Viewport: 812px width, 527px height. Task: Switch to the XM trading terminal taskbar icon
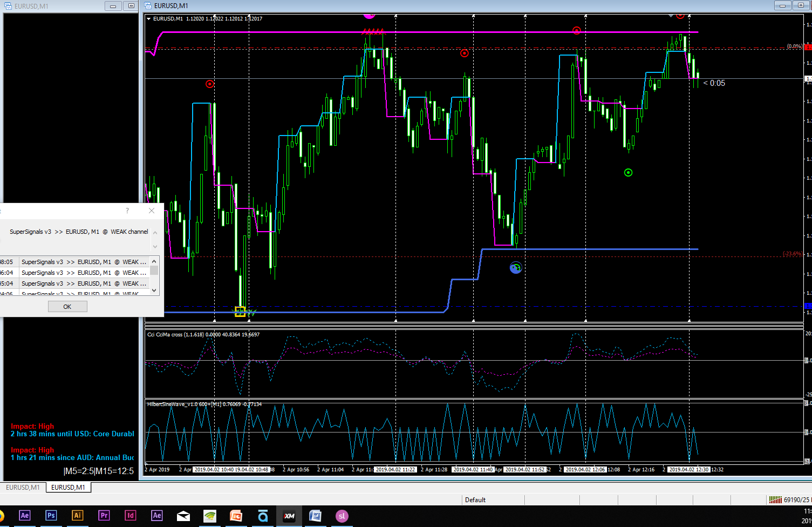tap(289, 516)
